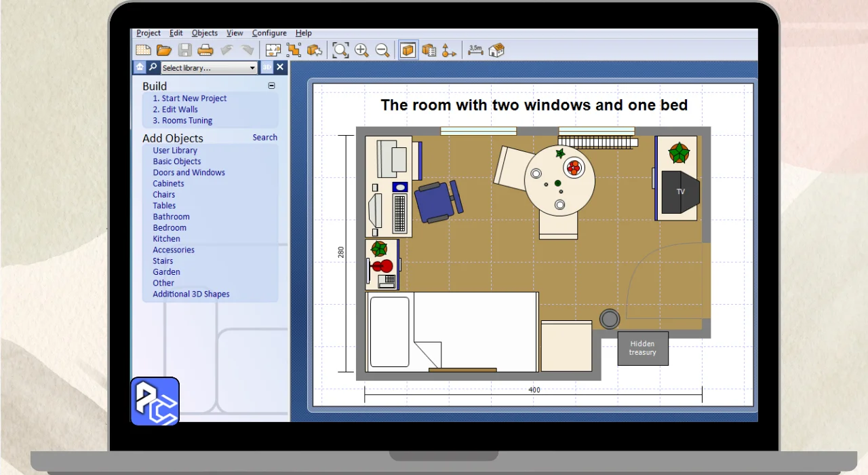Open the Accessories category
Viewport: 868px width, 475px height.
tap(174, 250)
